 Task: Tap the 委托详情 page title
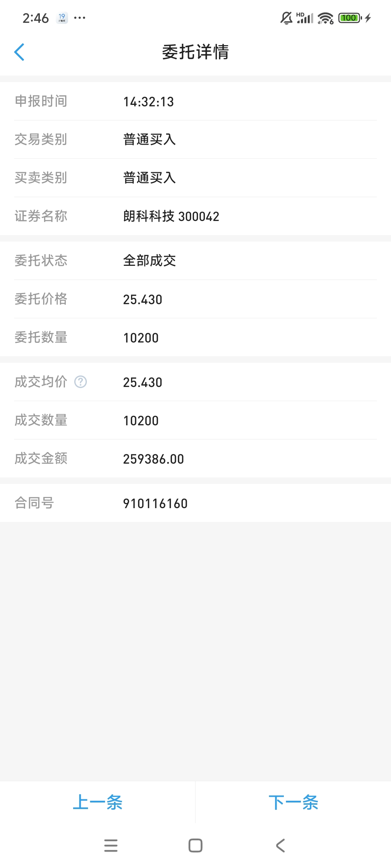[x=195, y=52]
